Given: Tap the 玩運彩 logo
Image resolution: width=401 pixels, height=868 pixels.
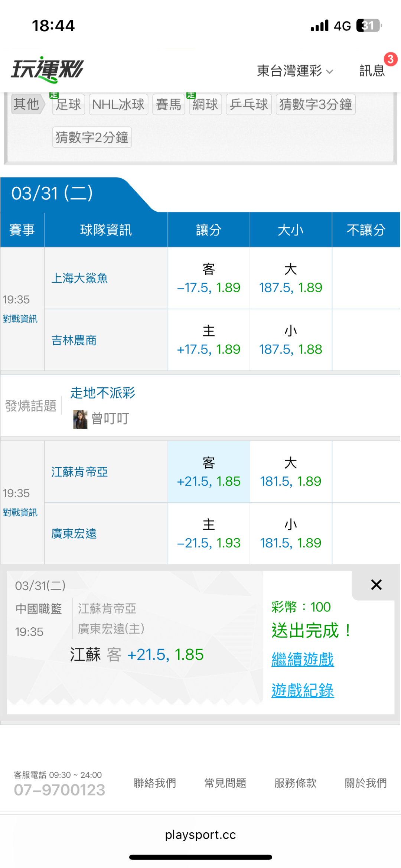Looking at the screenshot, I should 48,69.
